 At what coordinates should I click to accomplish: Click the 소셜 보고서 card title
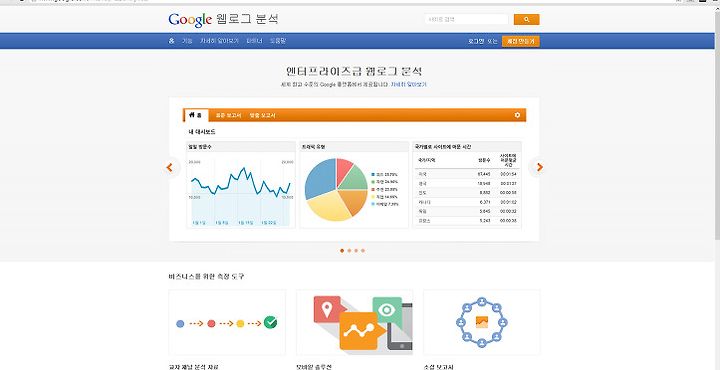tap(439, 367)
